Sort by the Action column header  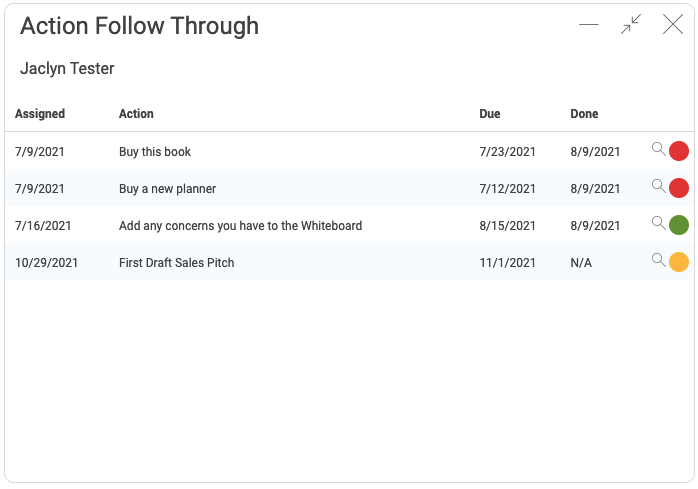point(136,114)
